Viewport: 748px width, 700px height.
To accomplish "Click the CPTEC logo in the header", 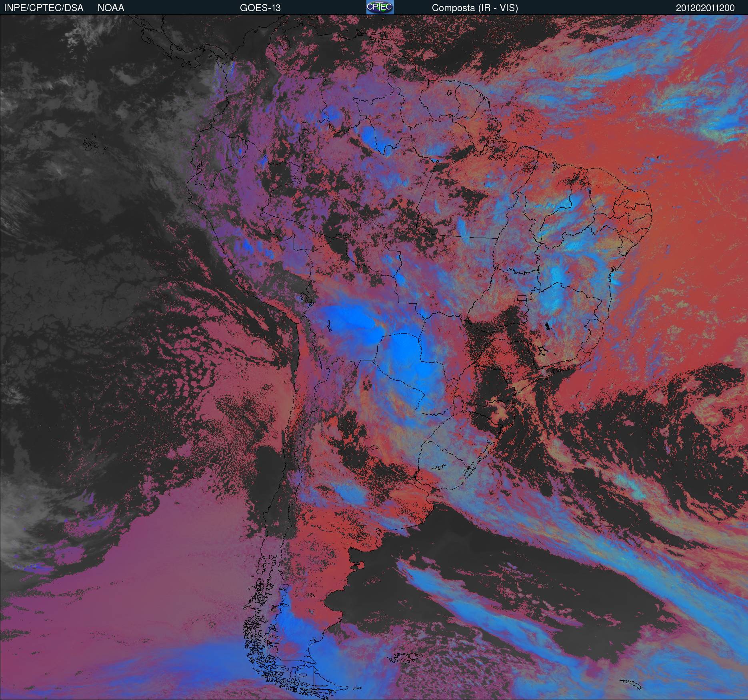I will pyautogui.click(x=380, y=7).
